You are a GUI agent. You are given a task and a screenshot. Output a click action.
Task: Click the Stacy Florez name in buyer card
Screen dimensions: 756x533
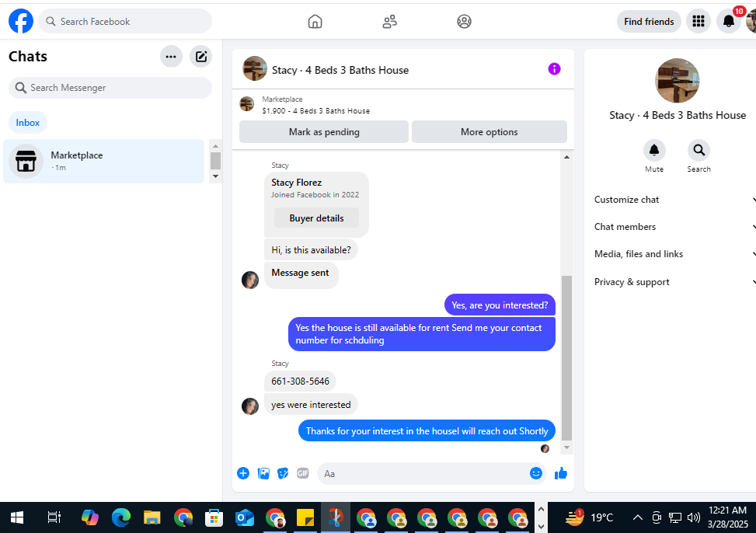tap(296, 183)
